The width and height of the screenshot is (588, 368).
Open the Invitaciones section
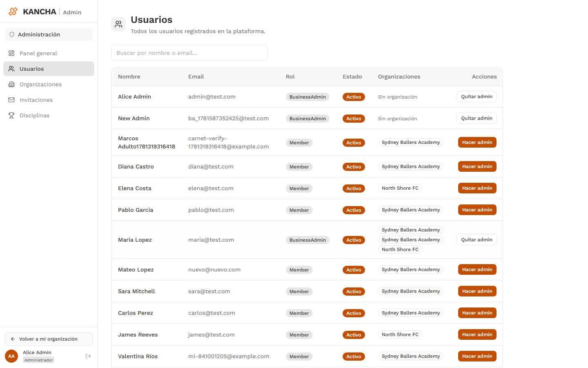[x=49, y=100]
